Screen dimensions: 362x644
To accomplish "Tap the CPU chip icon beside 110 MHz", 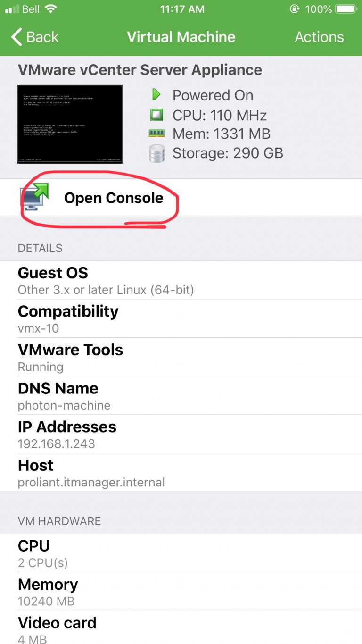I will tap(157, 115).
